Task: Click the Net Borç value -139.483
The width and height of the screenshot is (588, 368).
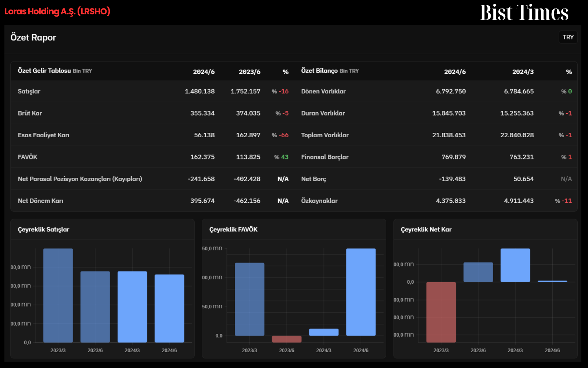Action: click(x=452, y=179)
